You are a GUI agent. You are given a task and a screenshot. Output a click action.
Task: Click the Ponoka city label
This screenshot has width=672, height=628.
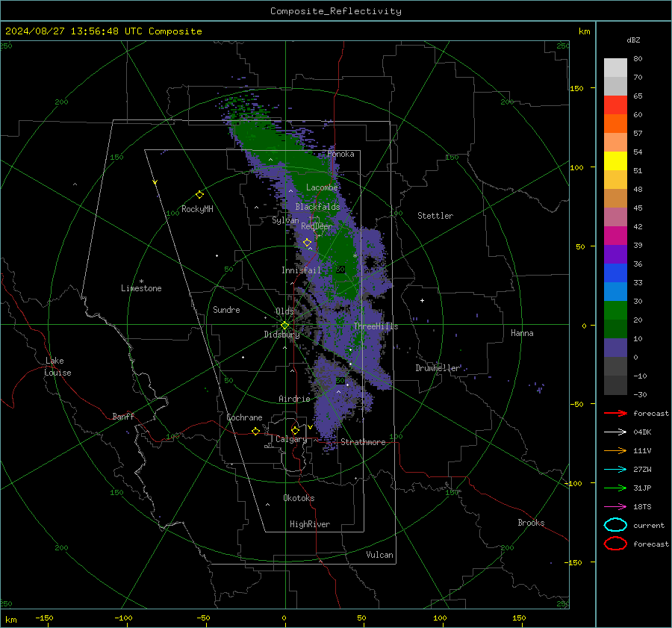(x=340, y=154)
